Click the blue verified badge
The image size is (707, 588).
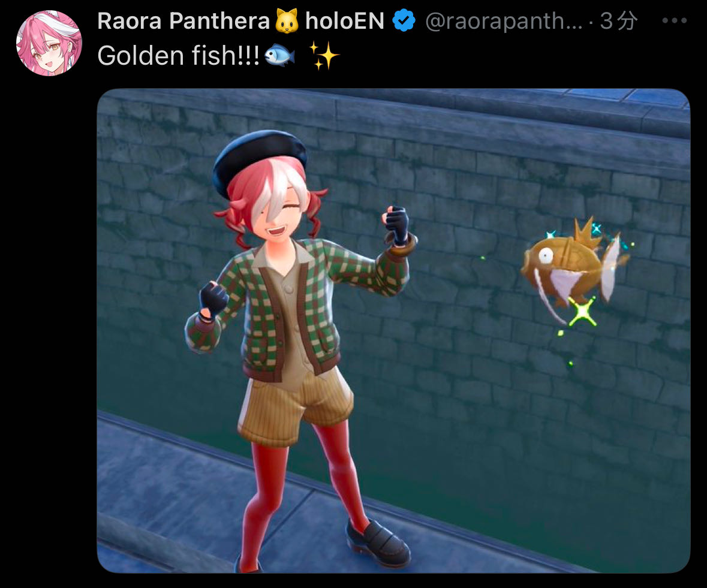404,21
